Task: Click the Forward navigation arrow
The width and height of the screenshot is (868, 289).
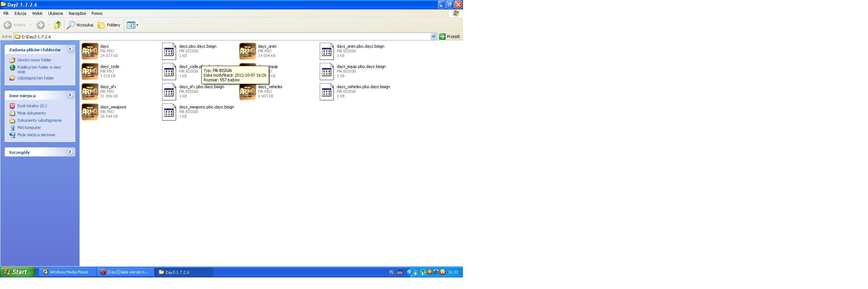Action: [x=41, y=25]
